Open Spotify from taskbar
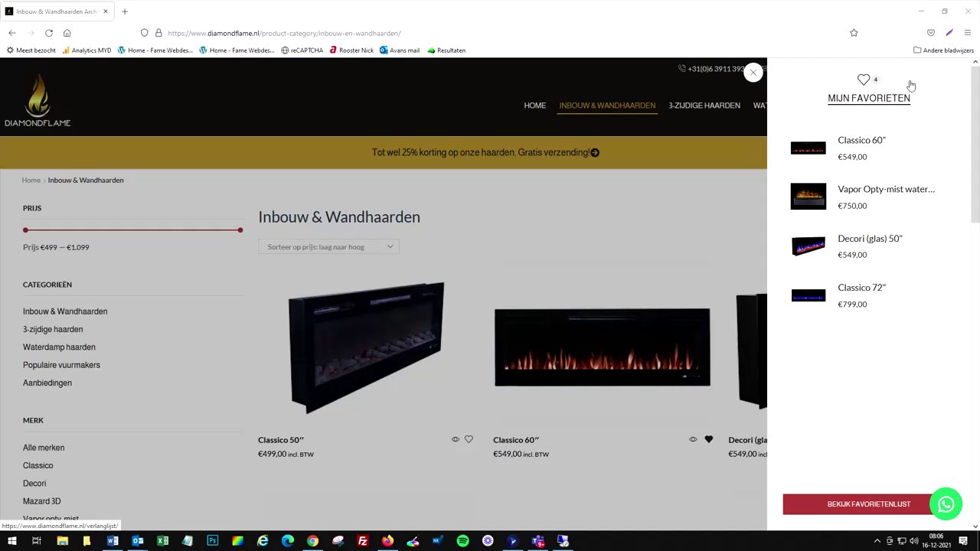This screenshot has height=551, width=980. point(462,541)
